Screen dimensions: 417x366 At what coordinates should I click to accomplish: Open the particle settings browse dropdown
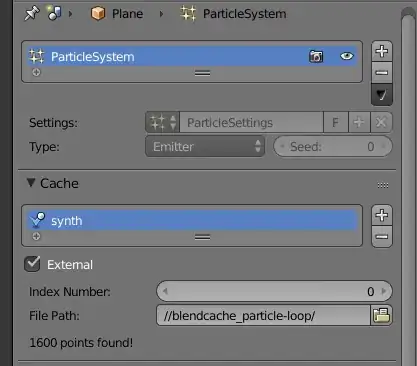pyautogui.click(x=163, y=122)
